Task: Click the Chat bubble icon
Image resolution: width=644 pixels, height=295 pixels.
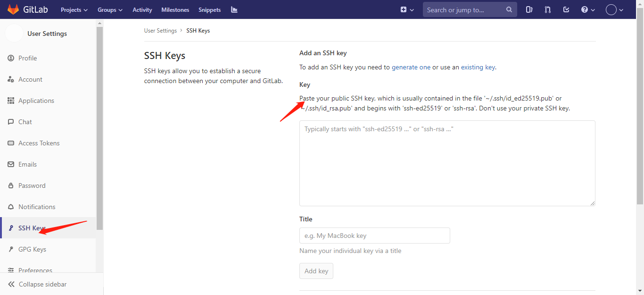Action: [x=11, y=122]
